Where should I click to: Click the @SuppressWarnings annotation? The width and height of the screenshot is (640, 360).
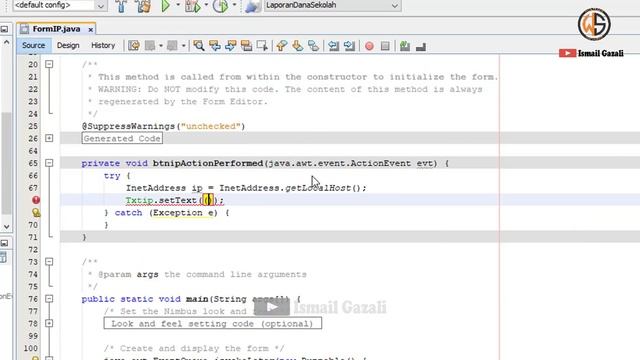129,126
